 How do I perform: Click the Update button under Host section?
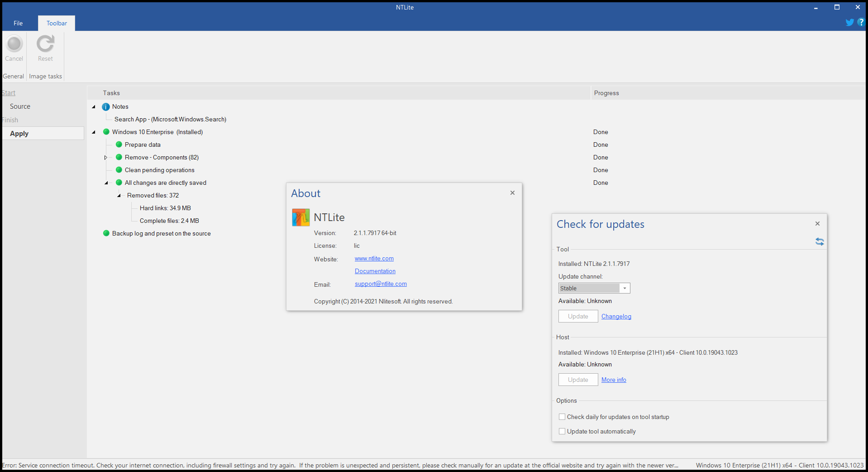click(x=578, y=380)
